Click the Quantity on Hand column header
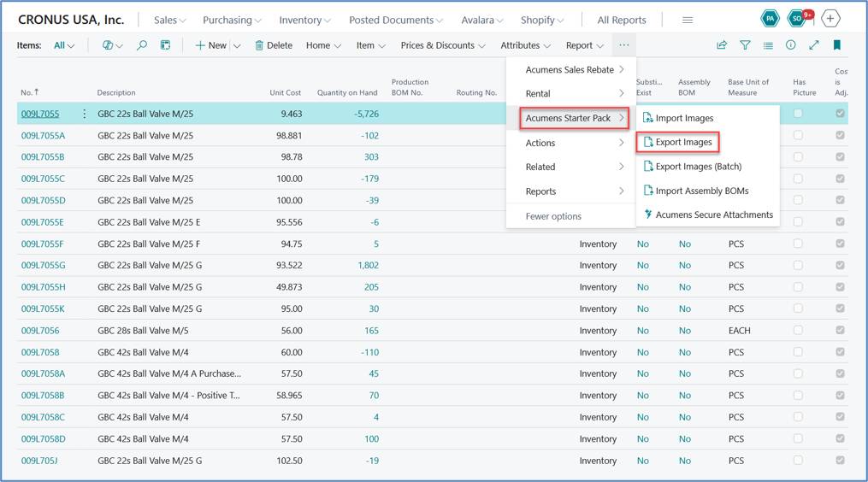The height and width of the screenshot is (482, 868). pos(347,92)
